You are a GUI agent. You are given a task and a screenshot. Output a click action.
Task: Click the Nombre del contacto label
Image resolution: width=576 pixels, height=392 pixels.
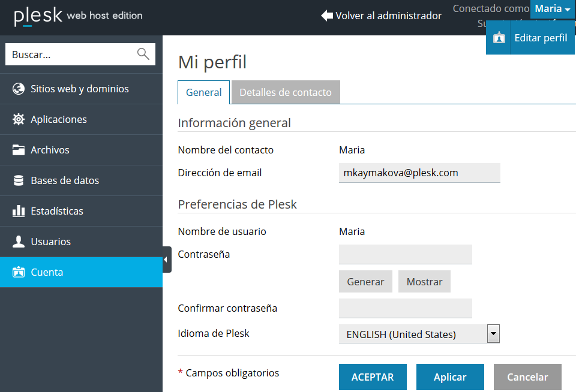click(226, 150)
